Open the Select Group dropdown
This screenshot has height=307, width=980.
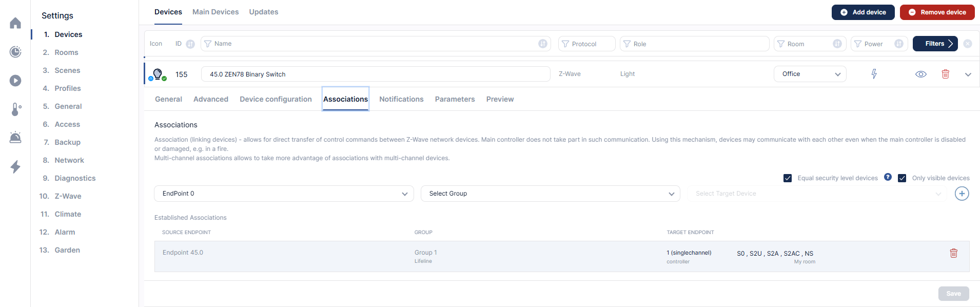[550, 194]
